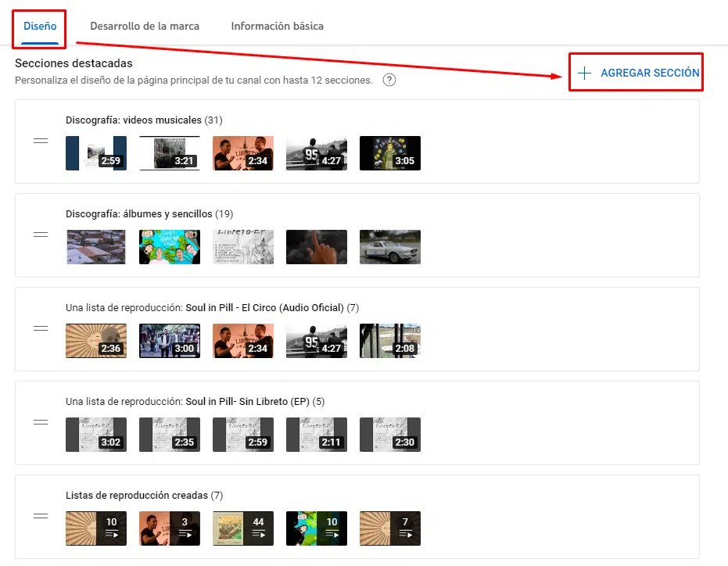The height and width of the screenshot is (566, 728).
Task: Click the handle beside Listas de reproducción creadas
Action: pos(41,516)
